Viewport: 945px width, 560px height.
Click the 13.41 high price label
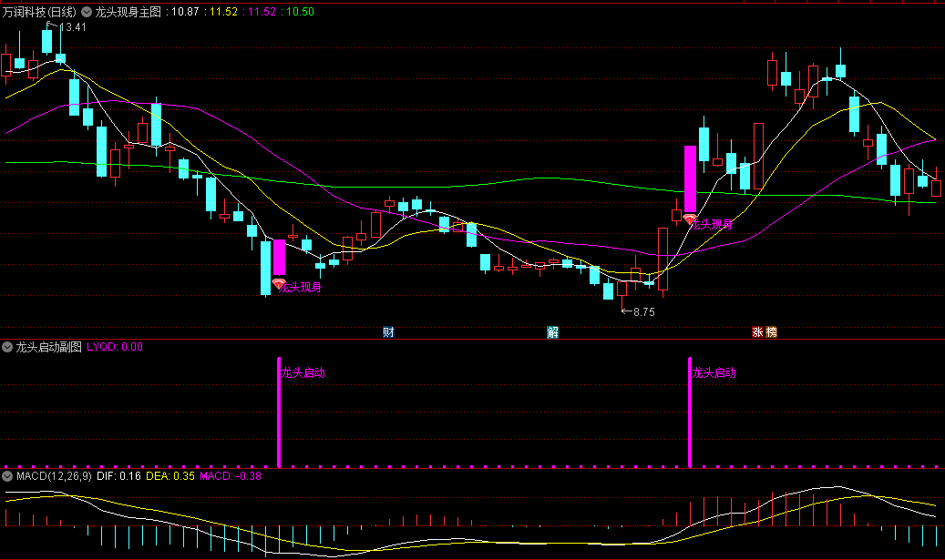point(73,27)
